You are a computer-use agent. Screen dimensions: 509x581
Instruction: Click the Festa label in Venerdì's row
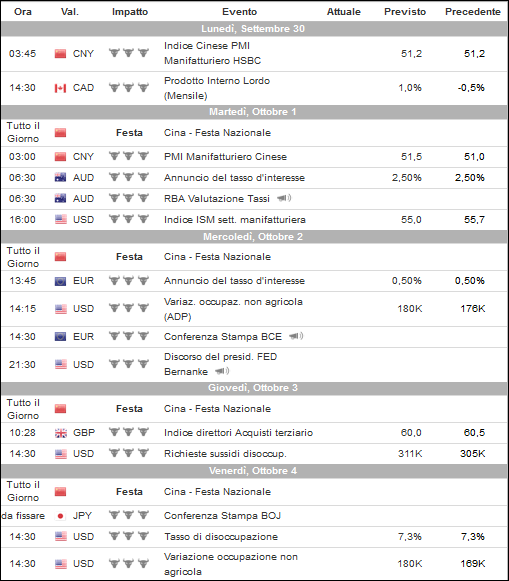click(129, 492)
